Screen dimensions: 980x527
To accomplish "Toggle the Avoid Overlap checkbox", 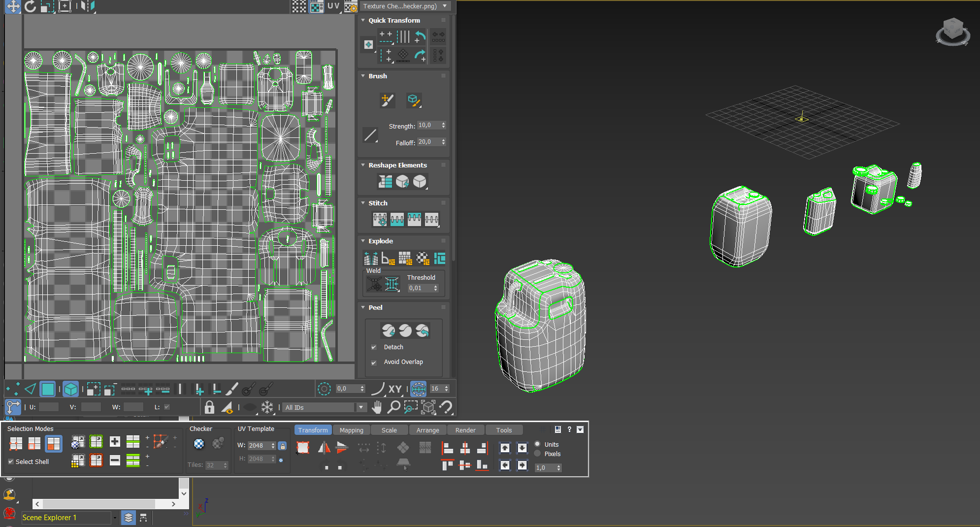I will (x=374, y=362).
